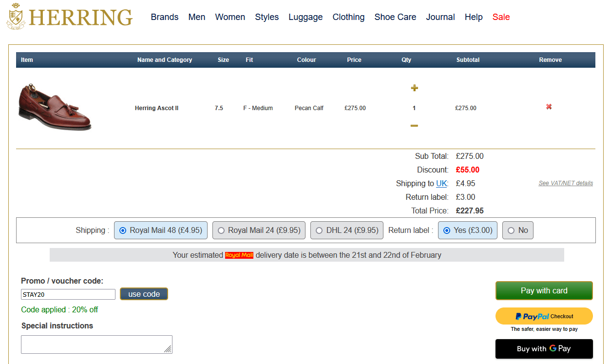Open the tassel loafer product thumbnail
This screenshot has height=364, width=610.
tap(54, 107)
